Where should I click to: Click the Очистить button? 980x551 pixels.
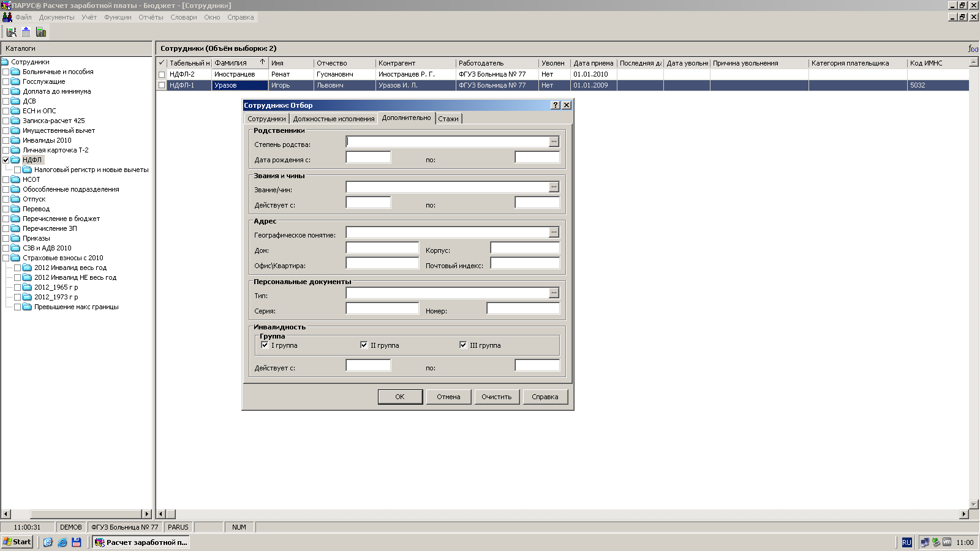click(x=497, y=397)
